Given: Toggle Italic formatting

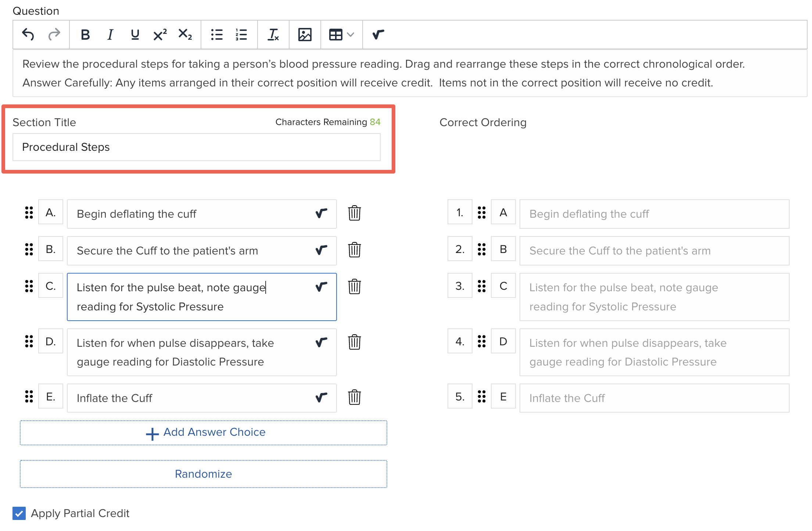Looking at the screenshot, I should point(110,35).
